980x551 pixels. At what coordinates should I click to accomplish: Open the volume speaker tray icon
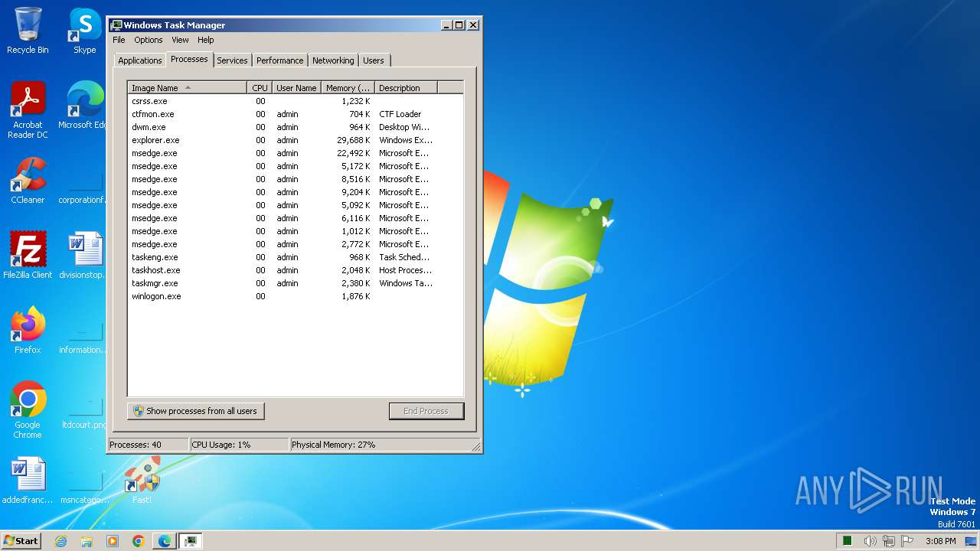(870, 541)
